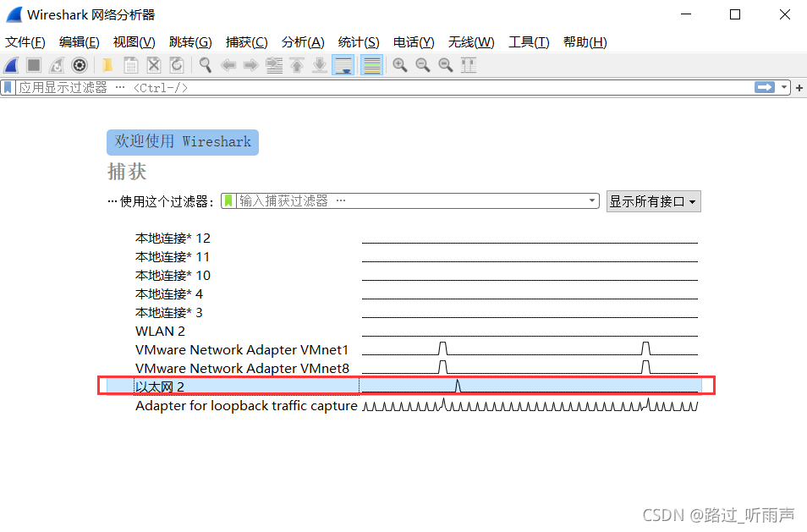This screenshot has height=532, width=807.
Task: Click 欢迎使用 Wireshark banner
Action: click(x=183, y=142)
